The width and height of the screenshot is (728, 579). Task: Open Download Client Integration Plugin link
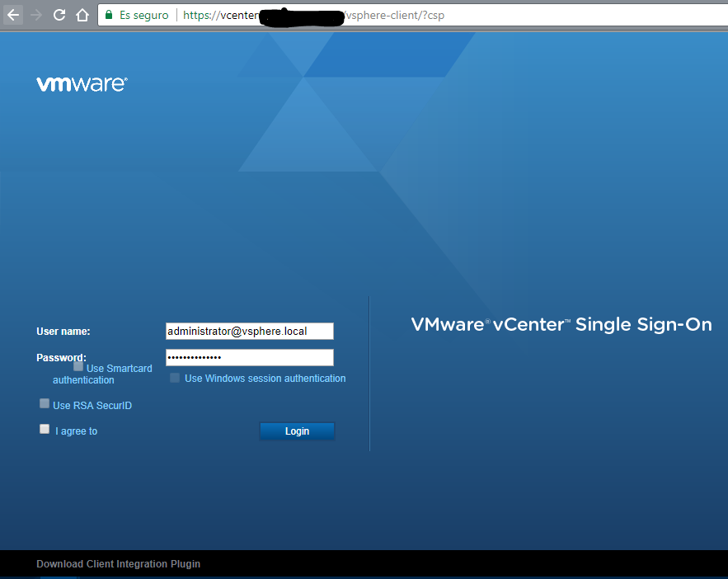click(119, 563)
